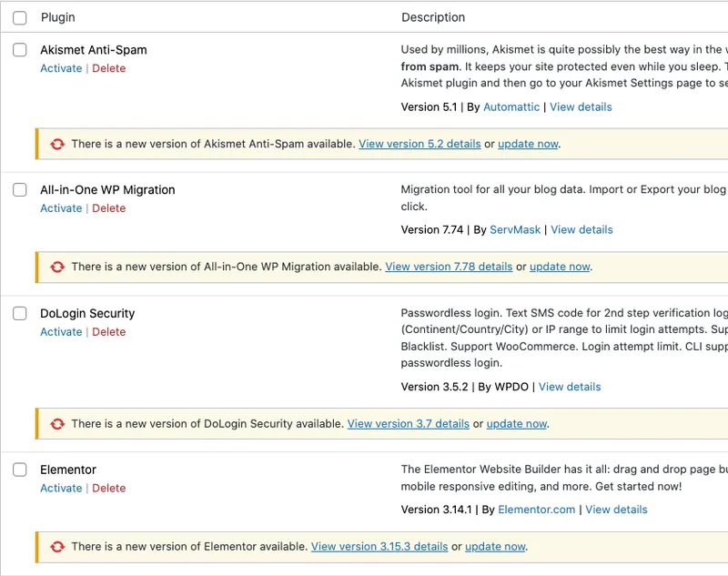
Task: Click the All-in-One WP Migration update icon
Action: pyautogui.click(x=57, y=268)
